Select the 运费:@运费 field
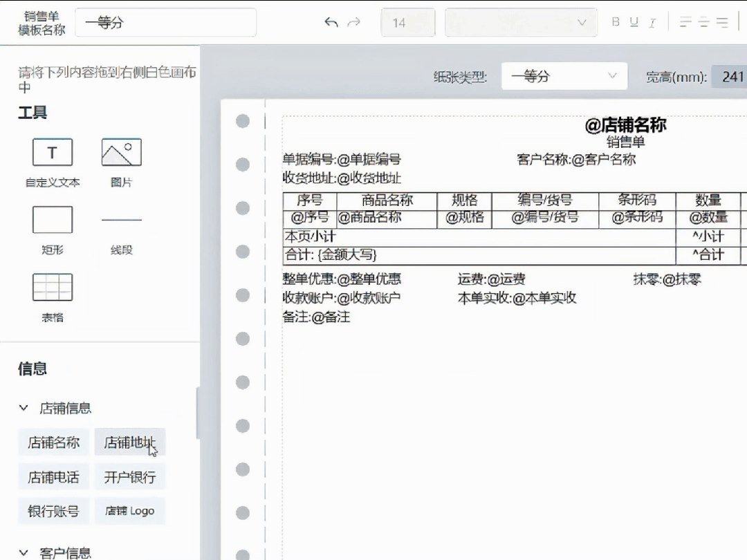The width and height of the screenshot is (747, 560). [491, 279]
